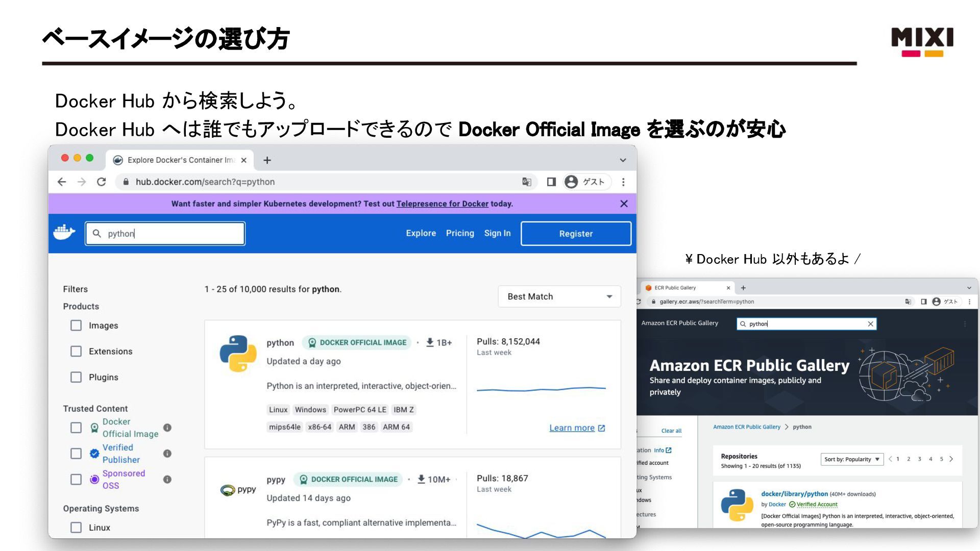Click the python result title on Docker Hub
Image resolution: width=980 pixels, height=551 pixels.
pos(280,343)
